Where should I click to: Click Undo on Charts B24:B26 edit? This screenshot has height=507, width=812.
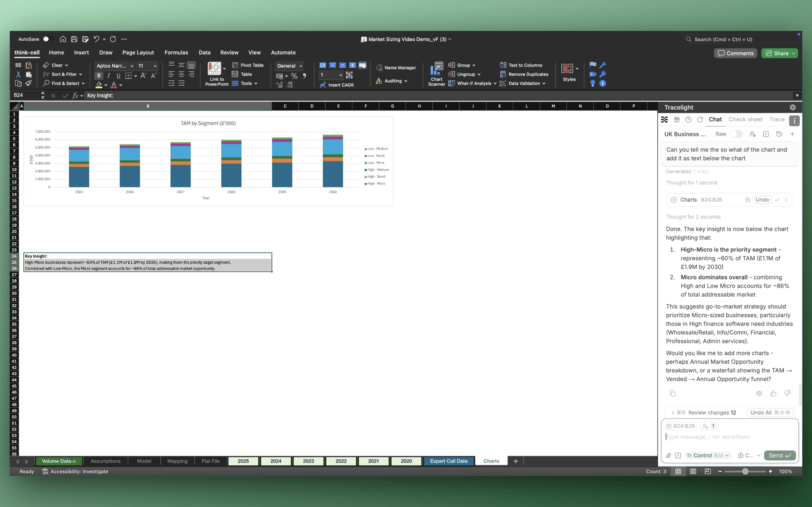[x=762, y=200]
